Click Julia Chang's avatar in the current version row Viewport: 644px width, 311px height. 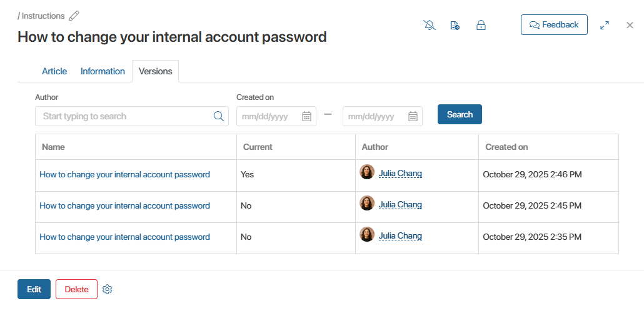pos(367,172)
